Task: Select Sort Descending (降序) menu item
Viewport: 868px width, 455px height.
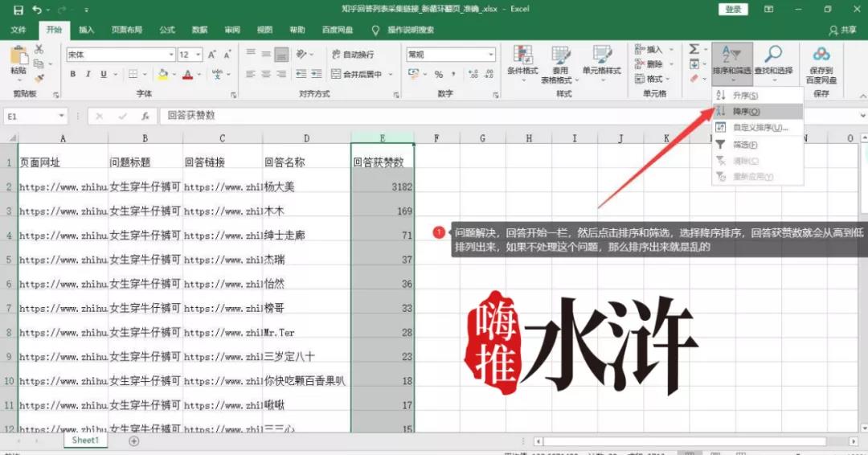Action: pos(758,112)
